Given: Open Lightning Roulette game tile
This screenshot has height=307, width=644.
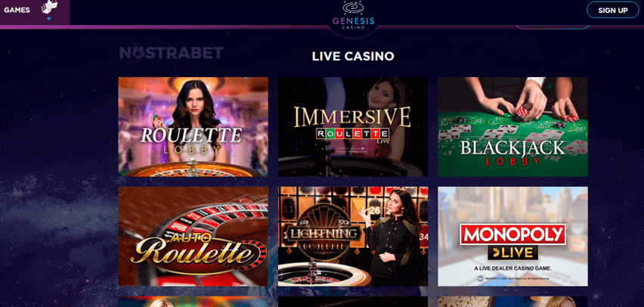Looking at the screenshot, I should pos(353,237).
